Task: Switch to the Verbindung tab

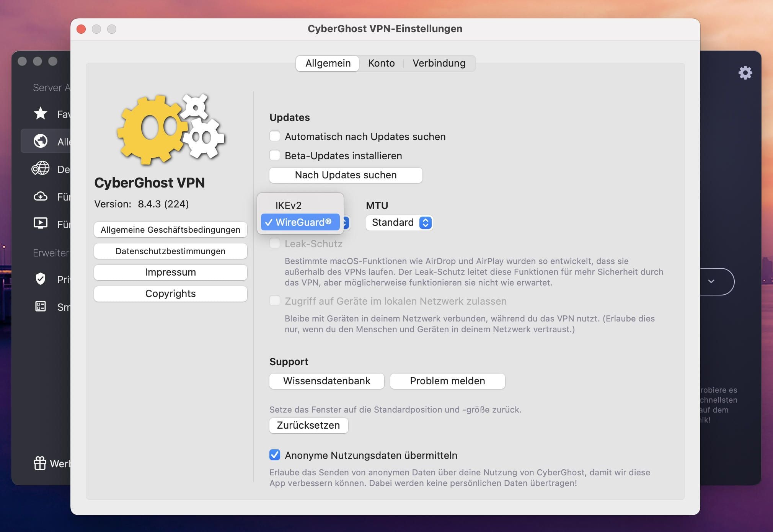Action: pyautogui.click(x=439, y=63)
